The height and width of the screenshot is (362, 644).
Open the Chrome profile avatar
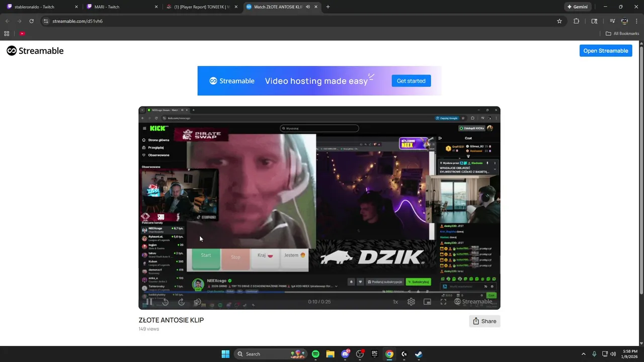tap(624, 21)
